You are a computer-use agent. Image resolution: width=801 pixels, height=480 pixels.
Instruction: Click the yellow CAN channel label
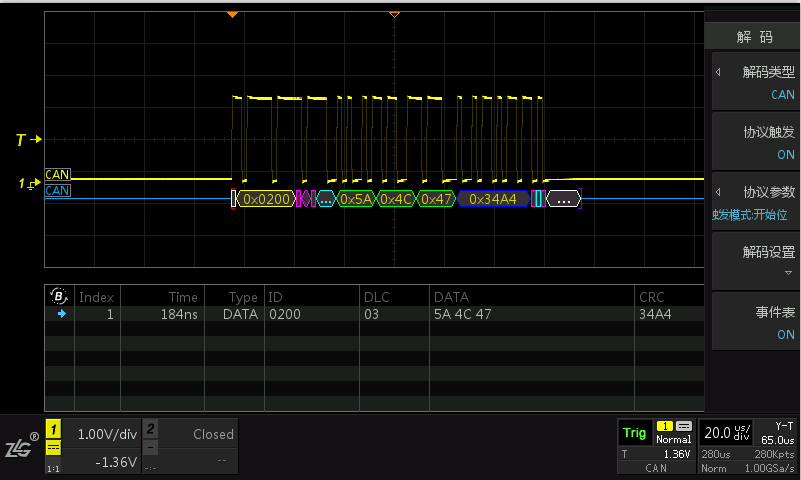[x=57, y=175]
